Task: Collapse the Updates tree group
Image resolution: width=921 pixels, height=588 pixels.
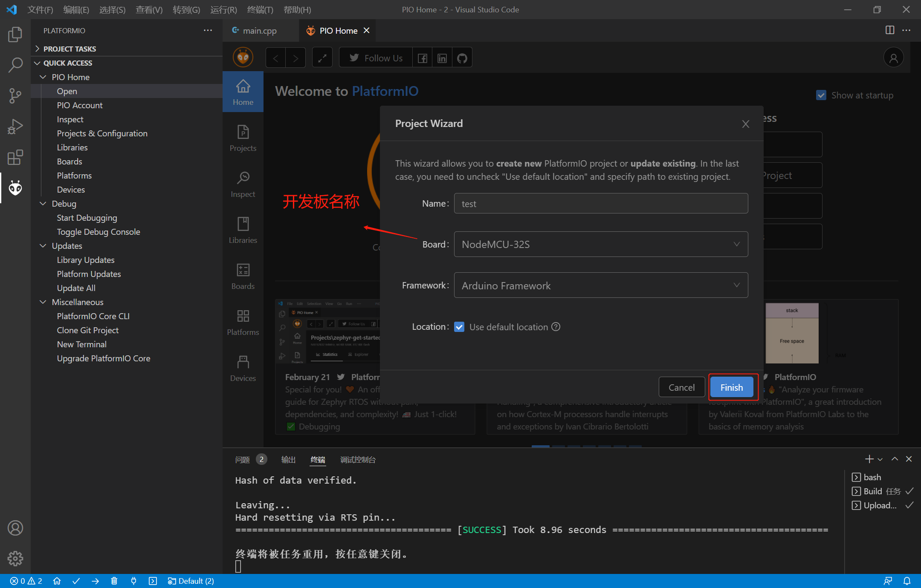Action: tap(127, 246)
